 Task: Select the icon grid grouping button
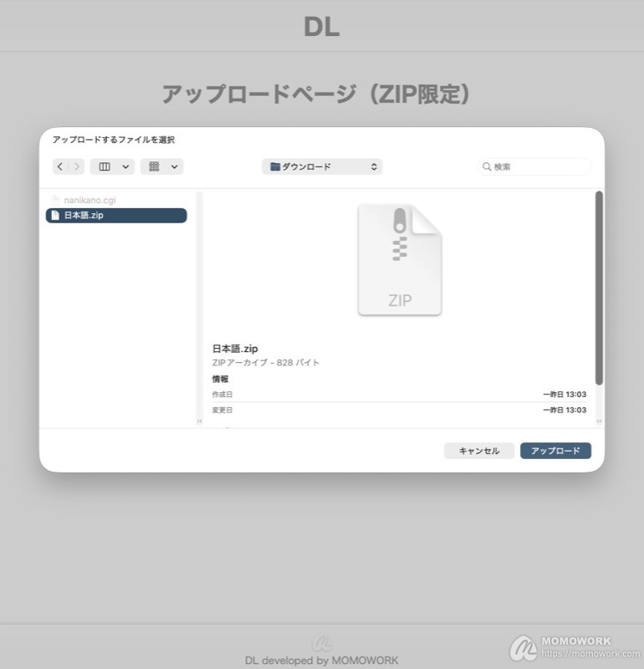(154, 166)
